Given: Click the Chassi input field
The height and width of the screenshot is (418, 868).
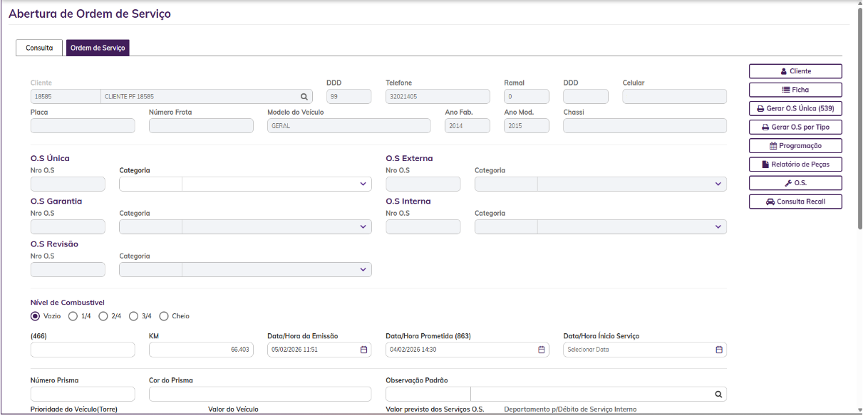Looking at the screenshot, I should click(x=645, y=126).
